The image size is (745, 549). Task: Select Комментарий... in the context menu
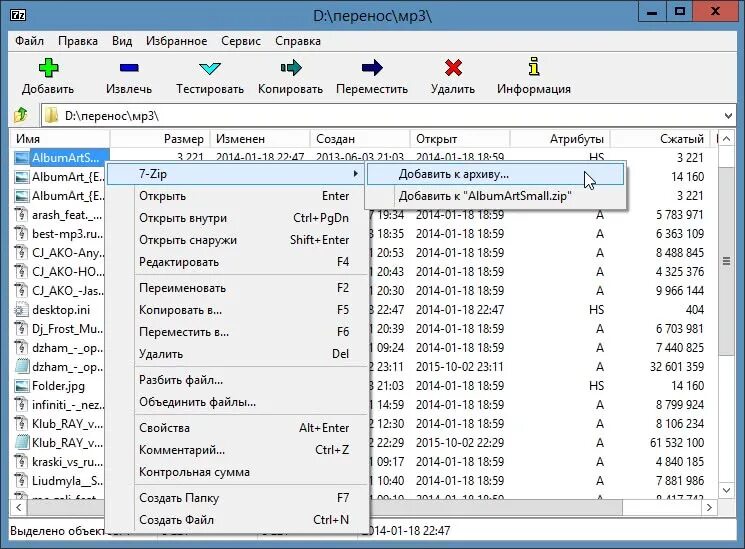tap(237, 450)
